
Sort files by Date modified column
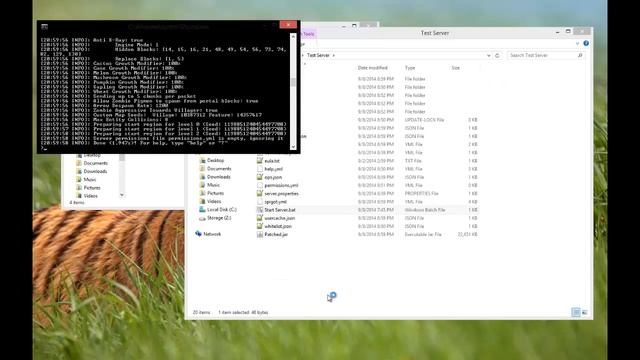(372, 68)
